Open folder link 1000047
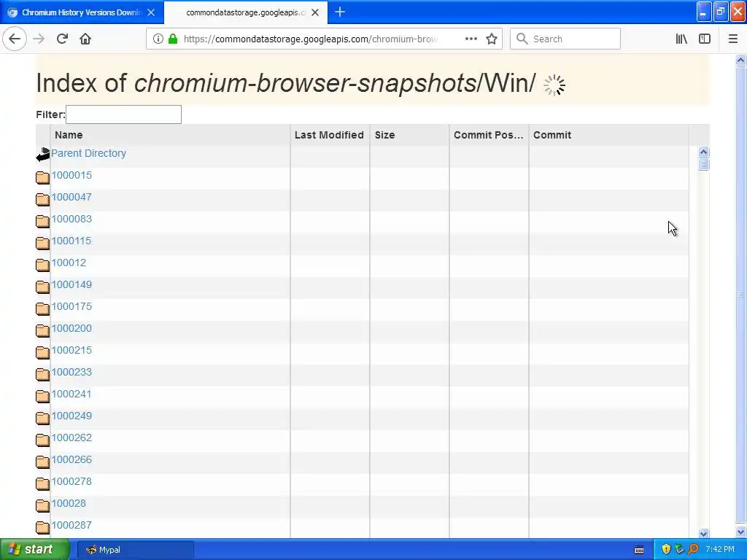 pos(71,197)
